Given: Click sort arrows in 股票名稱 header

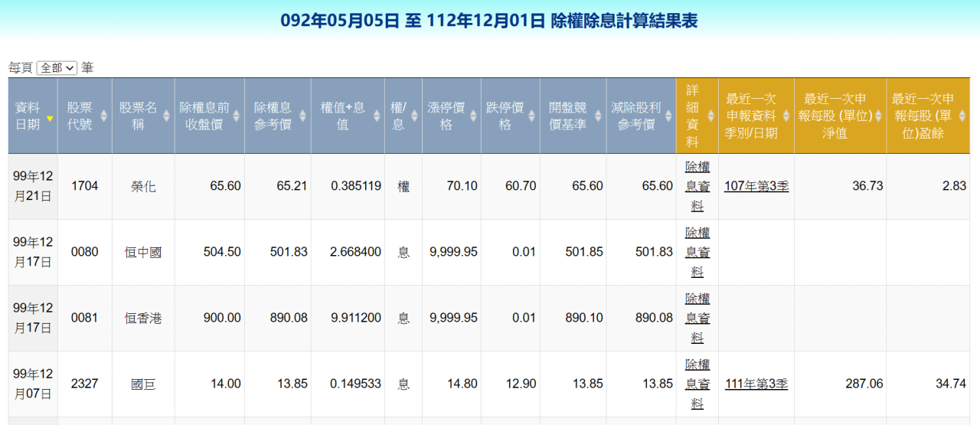Looking at the screenshot, I should [x=166, y=116].
